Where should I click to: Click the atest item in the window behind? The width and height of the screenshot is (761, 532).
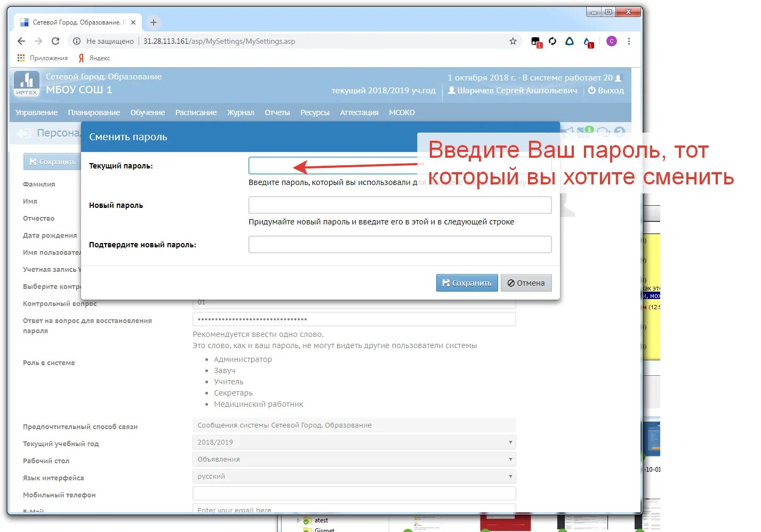pos(321,520)
